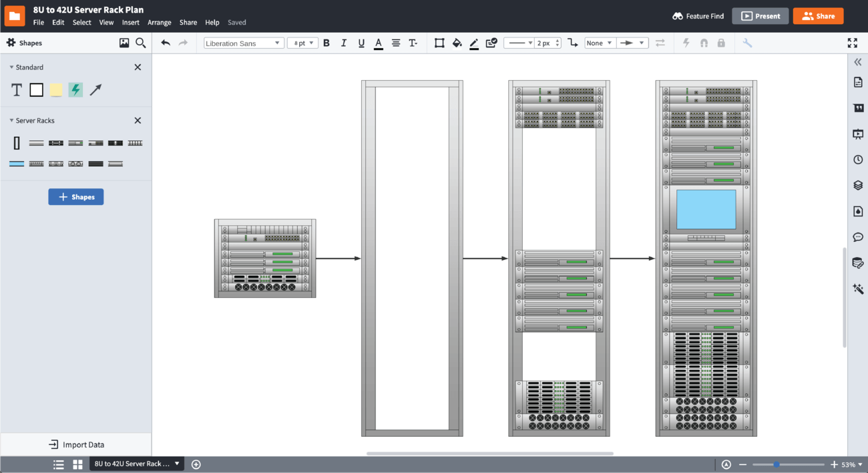The height and width of the screenshot is (473, 868).
Task: Collapse the Server Racks shape section
Action: pyautogui.click(x=12, y=121)
